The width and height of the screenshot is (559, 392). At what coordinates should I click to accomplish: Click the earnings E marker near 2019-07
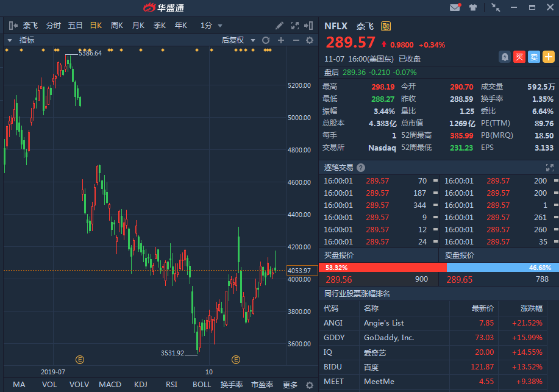(x=80, y=360)
